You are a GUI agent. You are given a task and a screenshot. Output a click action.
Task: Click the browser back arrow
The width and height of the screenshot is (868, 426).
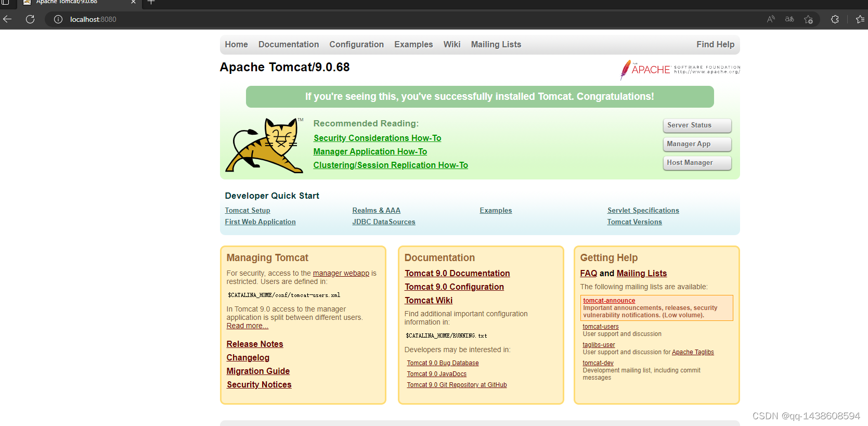tap(7, 19)
